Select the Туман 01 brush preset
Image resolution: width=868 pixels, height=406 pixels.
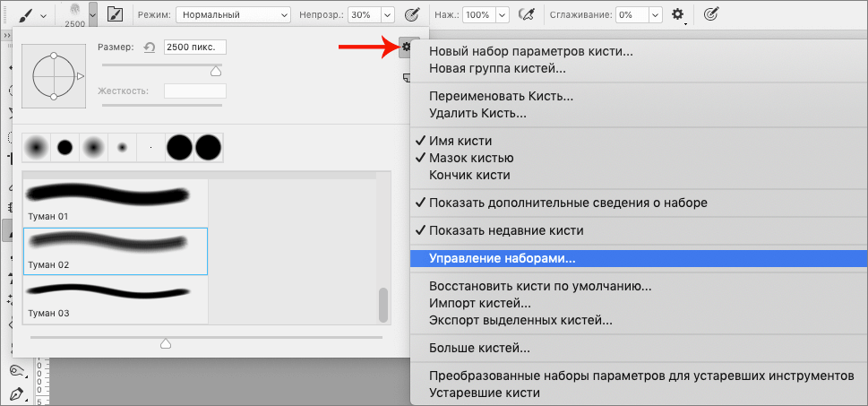(116, 202)
